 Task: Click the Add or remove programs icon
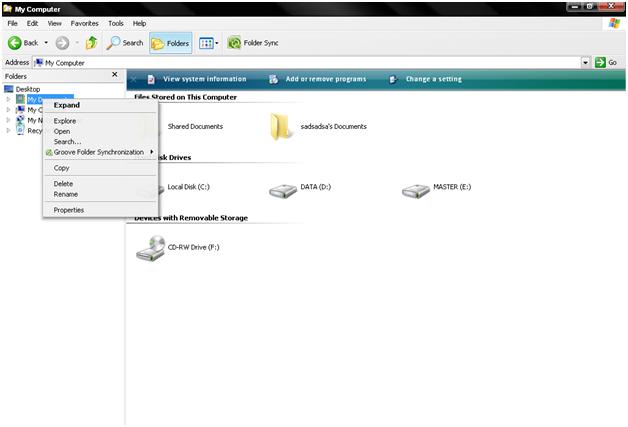coord(273,79)
